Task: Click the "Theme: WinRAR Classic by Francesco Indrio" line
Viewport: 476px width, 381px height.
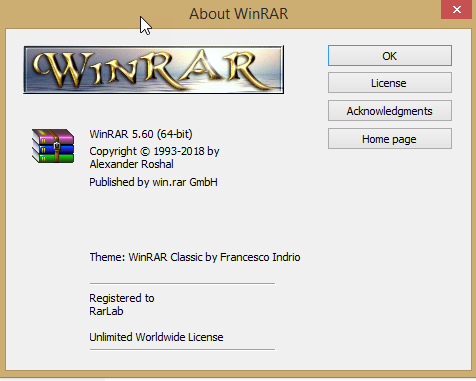Action: click(195, 257)
